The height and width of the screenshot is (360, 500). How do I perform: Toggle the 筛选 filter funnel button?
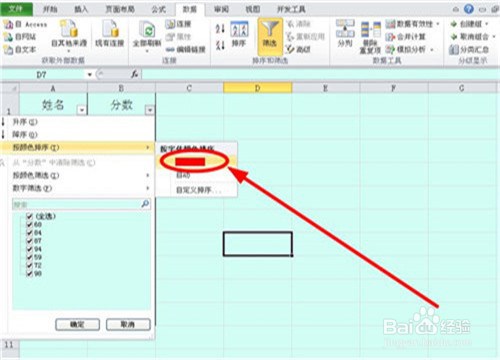(x=270, y=36)
